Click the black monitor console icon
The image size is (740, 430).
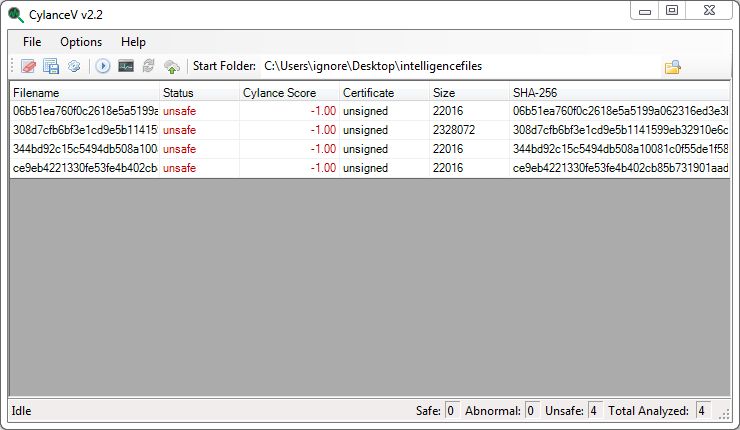click(126, 67)
